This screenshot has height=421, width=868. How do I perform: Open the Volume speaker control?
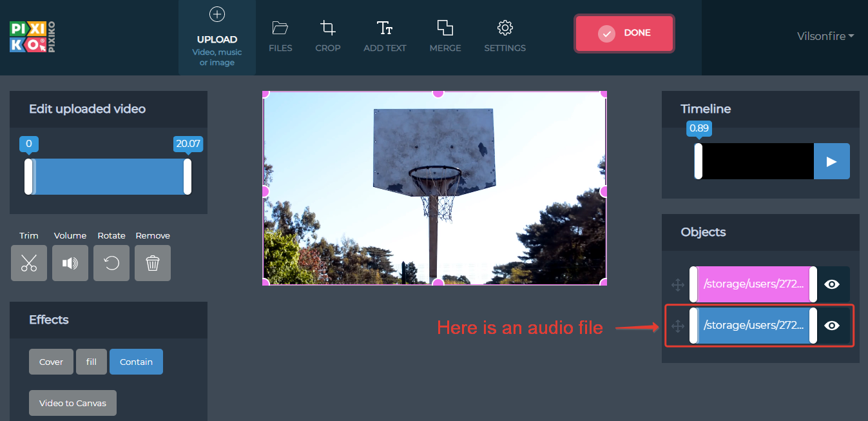(70, 263)
